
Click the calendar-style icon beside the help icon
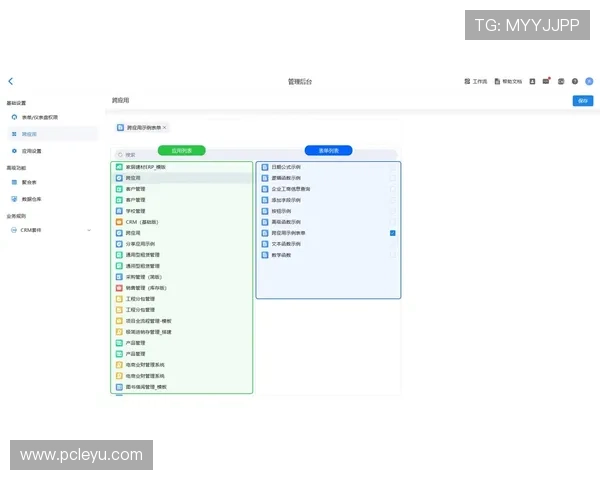click(x=561, y=81)
